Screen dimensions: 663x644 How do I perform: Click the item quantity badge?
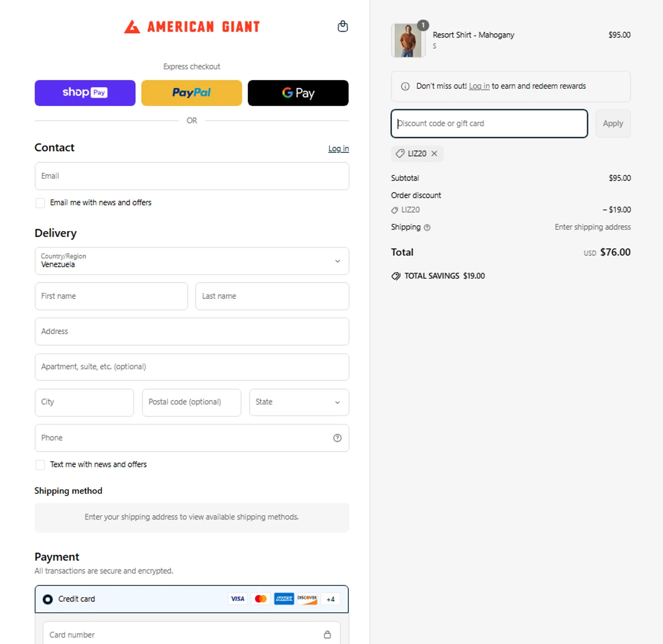(x=423, y=25)
